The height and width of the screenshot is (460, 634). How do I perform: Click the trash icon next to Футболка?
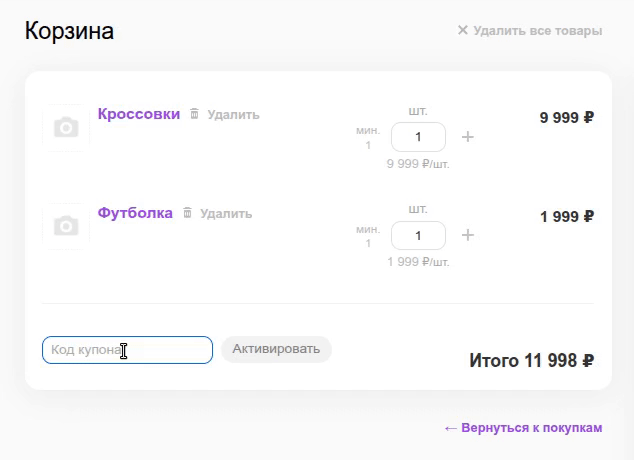tap(187, 213)
